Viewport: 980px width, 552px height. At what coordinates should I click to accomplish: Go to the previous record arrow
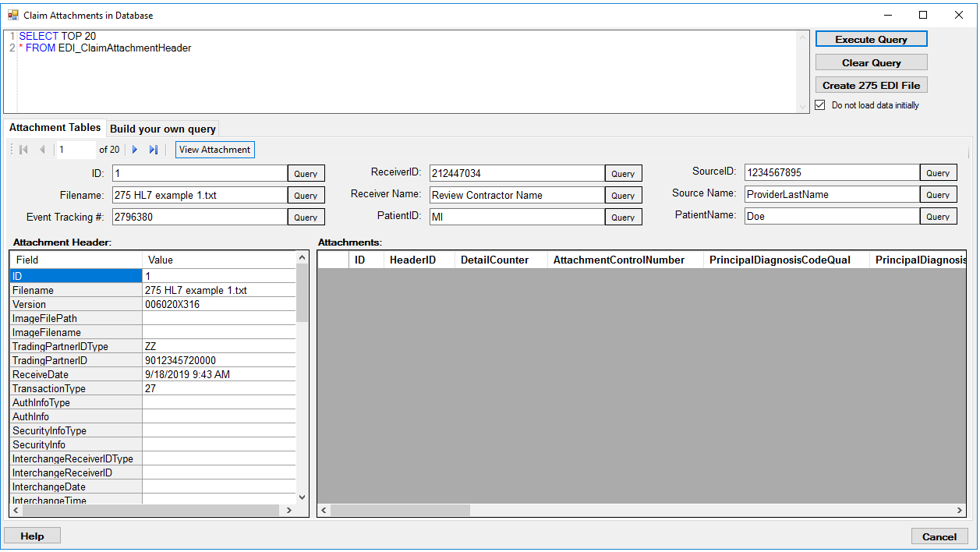[42, 149]
